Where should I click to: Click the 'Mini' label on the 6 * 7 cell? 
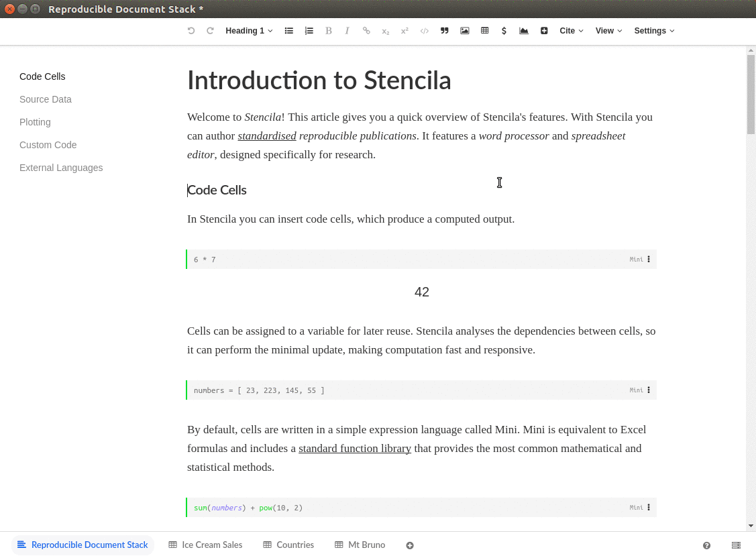636,260
